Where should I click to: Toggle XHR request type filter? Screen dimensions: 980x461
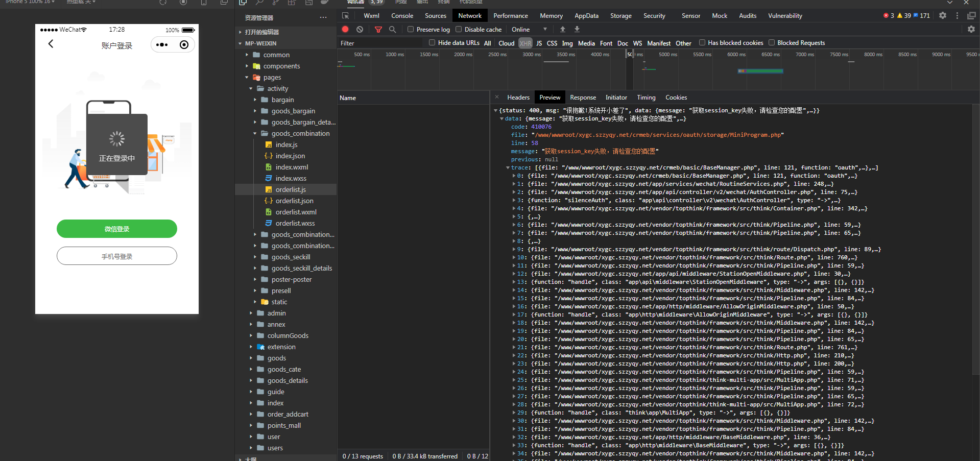pos(525,43)
